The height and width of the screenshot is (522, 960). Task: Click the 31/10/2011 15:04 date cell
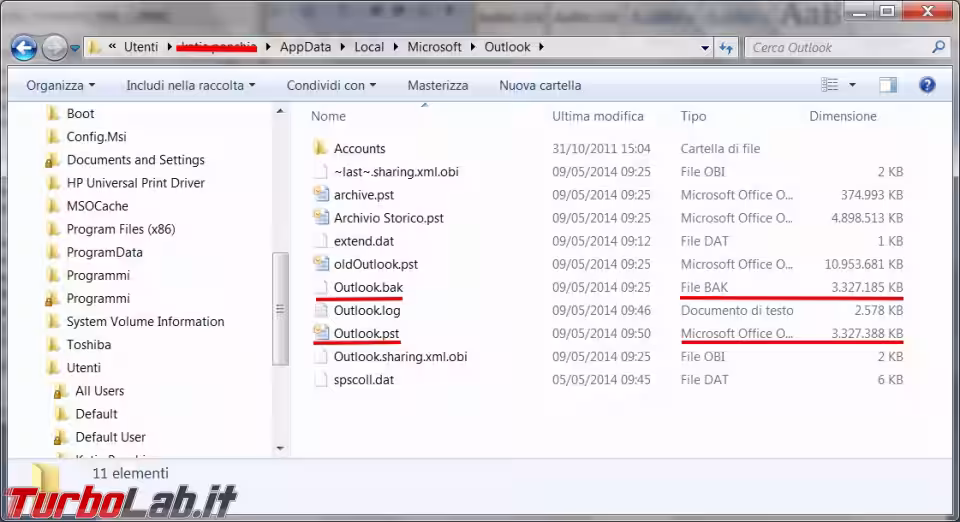601,149
